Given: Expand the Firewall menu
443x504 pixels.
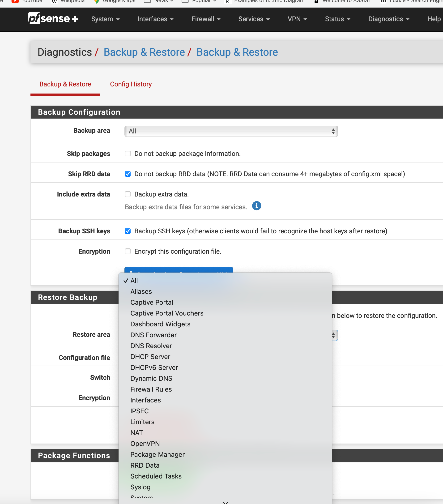Looking at the screenshot, I should pos(206,19).
